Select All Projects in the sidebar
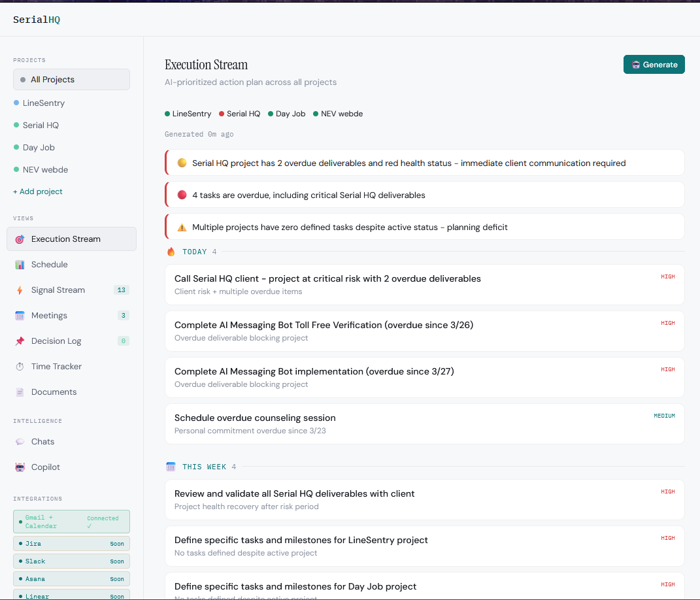 point(71,79)
